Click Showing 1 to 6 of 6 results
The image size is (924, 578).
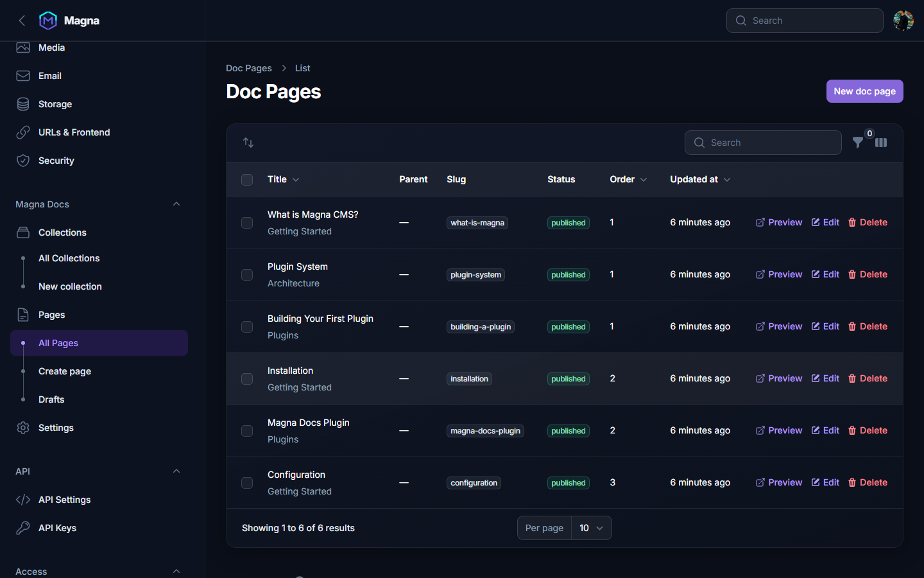coord(298,528)
